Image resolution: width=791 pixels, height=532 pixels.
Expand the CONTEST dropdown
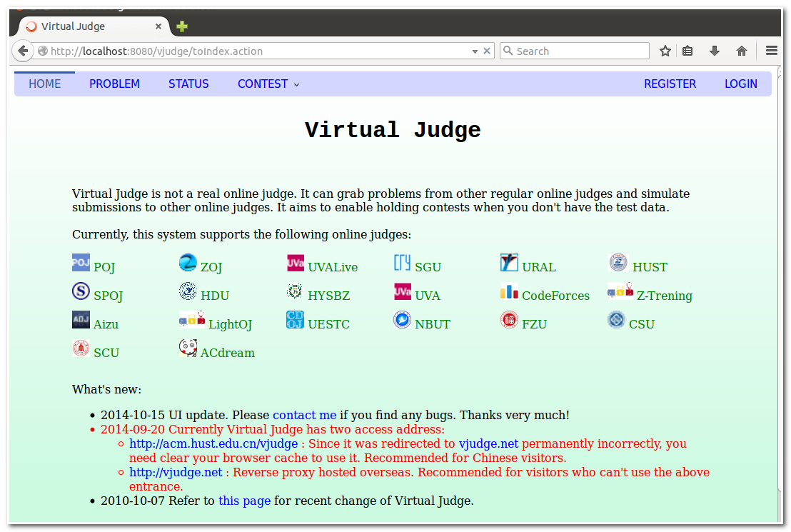coord(268,84)
